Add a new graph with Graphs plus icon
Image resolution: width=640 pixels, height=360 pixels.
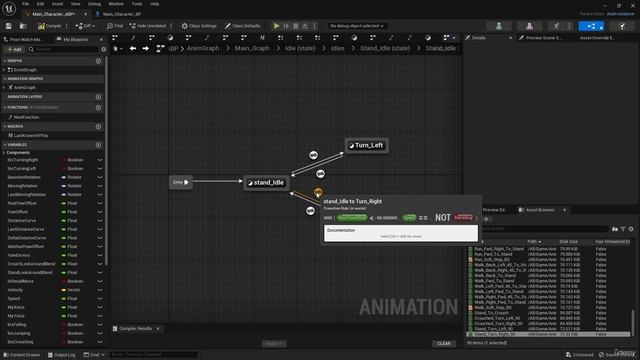(x=98, y=61)
